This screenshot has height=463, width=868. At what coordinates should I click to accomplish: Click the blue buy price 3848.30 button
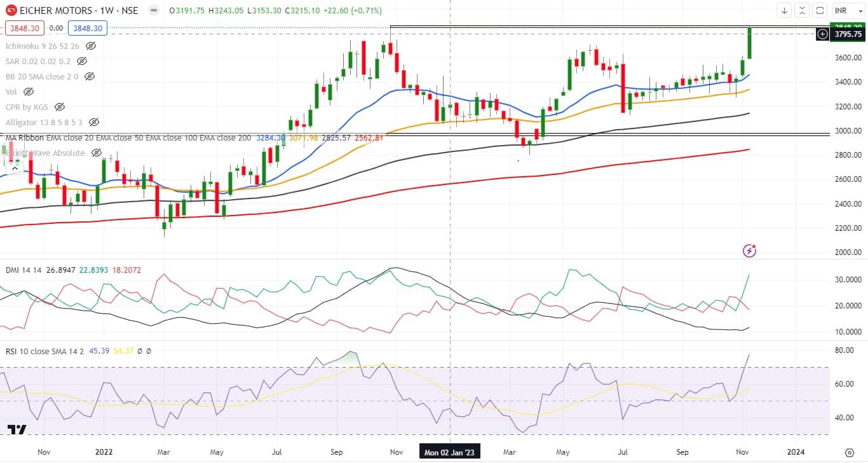89,28
